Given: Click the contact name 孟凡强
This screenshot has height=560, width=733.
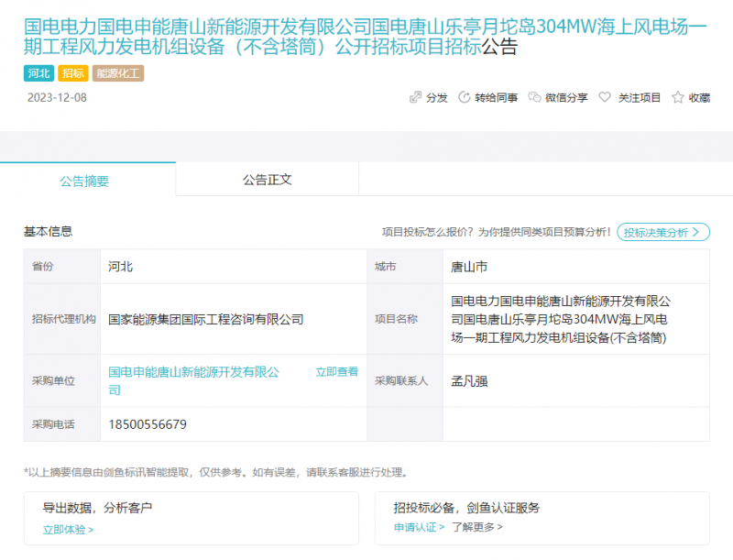Looking at the screenshot, I should pos(469,381).
